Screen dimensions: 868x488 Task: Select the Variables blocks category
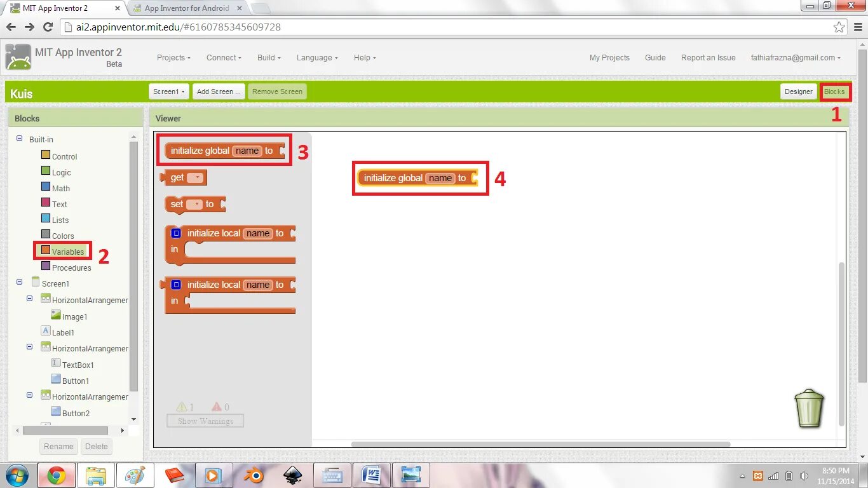62,252
